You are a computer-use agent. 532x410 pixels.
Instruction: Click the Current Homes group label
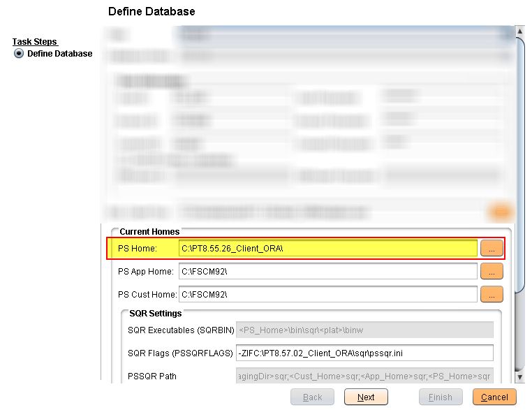tap(149, 231)
